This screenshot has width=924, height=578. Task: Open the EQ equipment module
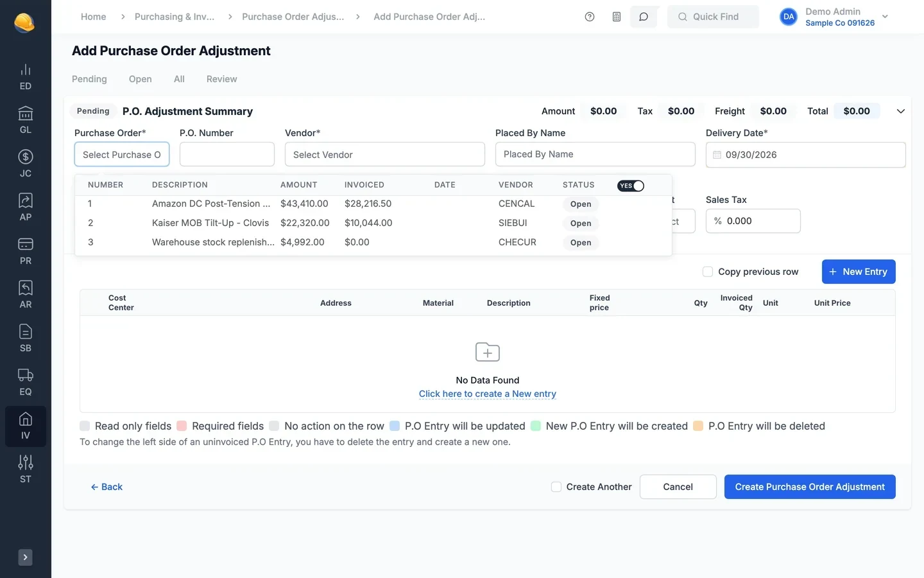click(26, 383)
